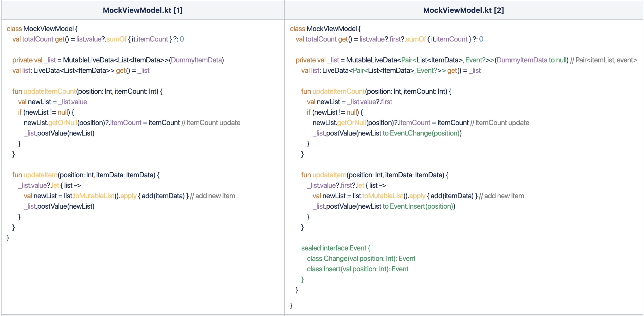Viewport: 644px width, 316px height.
Task: Click '// add new item' comment in right panel
Action: [502, 196]
